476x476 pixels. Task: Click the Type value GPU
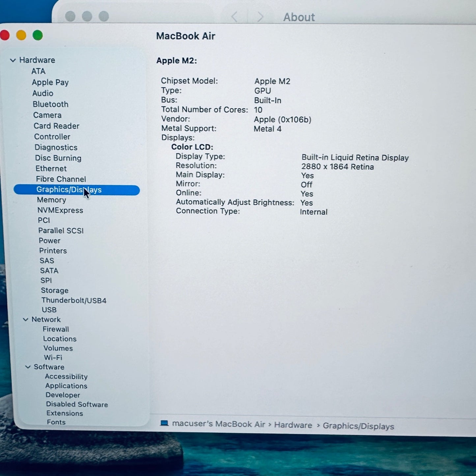click(263, 91)
